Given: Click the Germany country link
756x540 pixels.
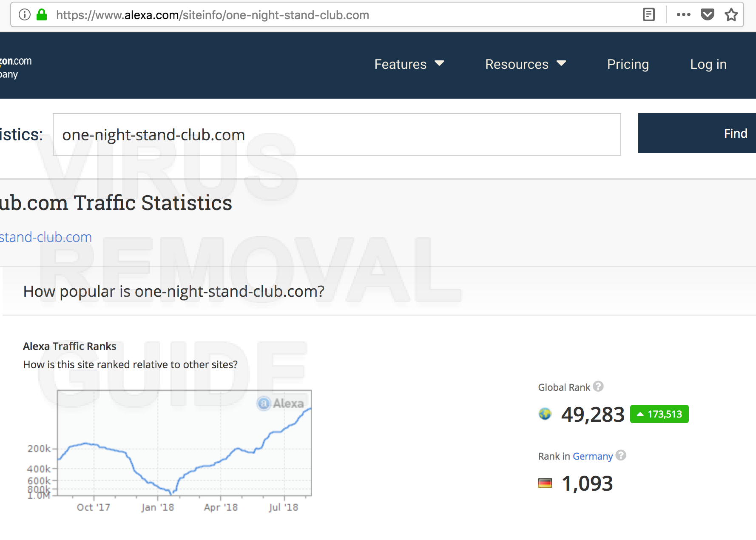Looking at the screenshot, I should pos(593,456).
